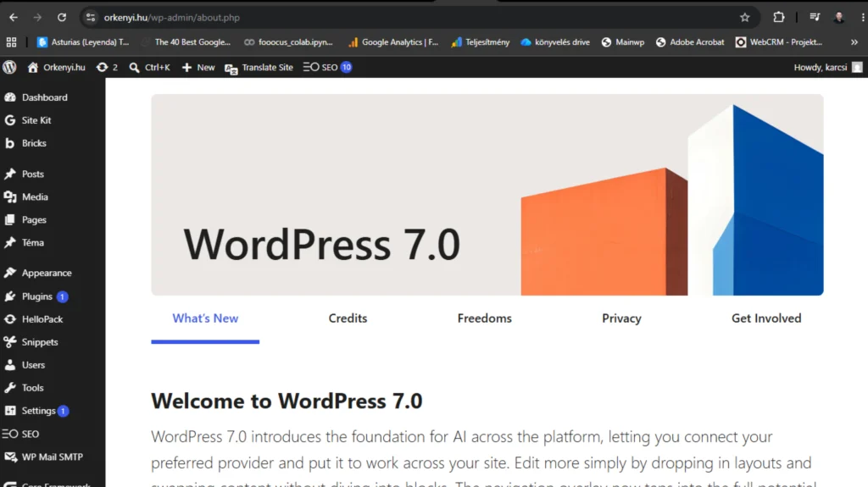868x487 pixels.
Task: Reload the page with refresh icon
Action: (61, 18)
